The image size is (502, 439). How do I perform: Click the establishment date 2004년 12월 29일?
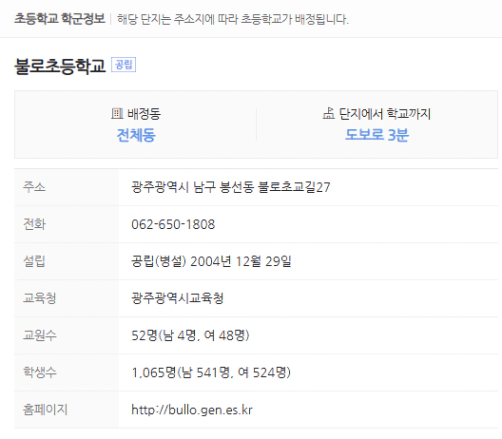tap(241, 261)
